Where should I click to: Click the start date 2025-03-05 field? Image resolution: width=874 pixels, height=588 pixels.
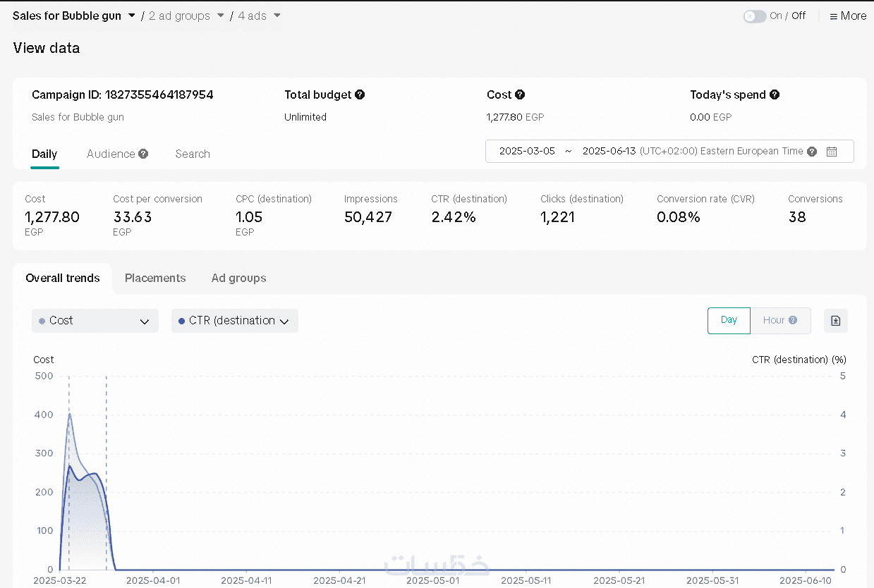pos(527,151)
